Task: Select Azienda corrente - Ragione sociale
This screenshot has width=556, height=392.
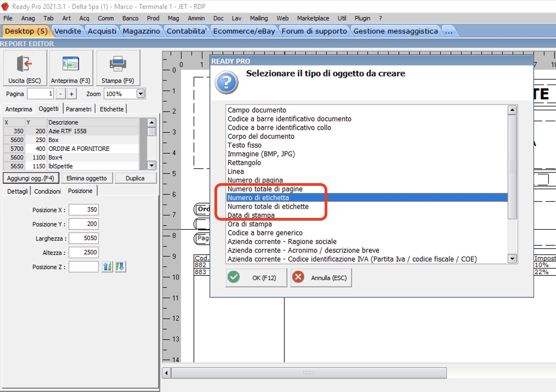Action: [367, 242]
